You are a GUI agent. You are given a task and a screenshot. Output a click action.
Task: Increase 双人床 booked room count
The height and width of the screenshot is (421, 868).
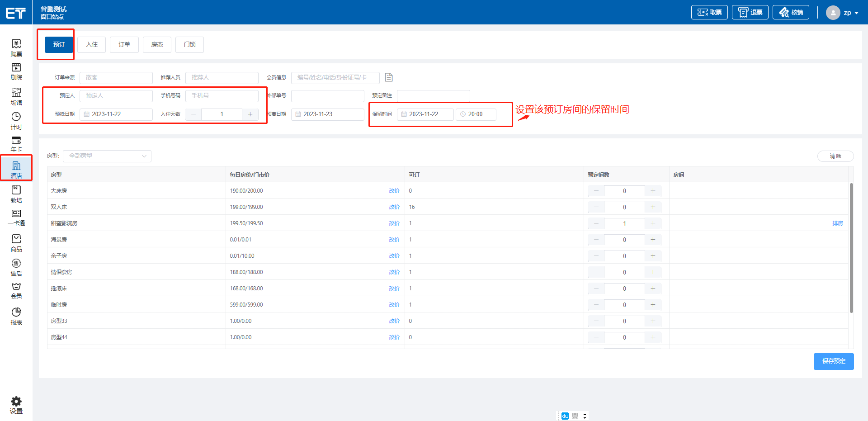click(x=653, y=207)
